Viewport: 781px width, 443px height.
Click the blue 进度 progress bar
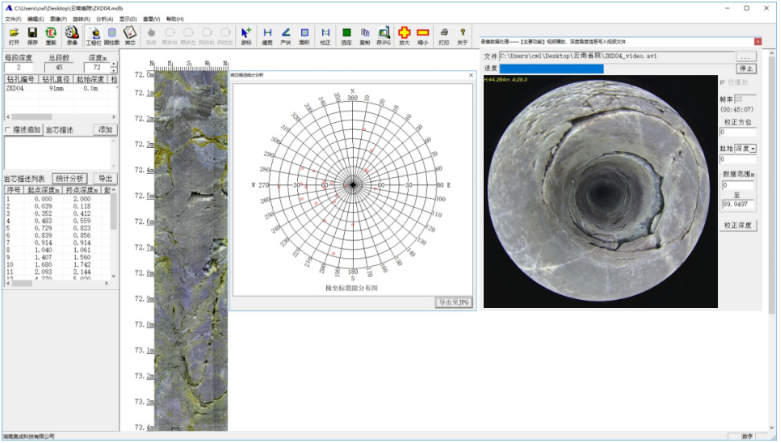tap(551, 68)
